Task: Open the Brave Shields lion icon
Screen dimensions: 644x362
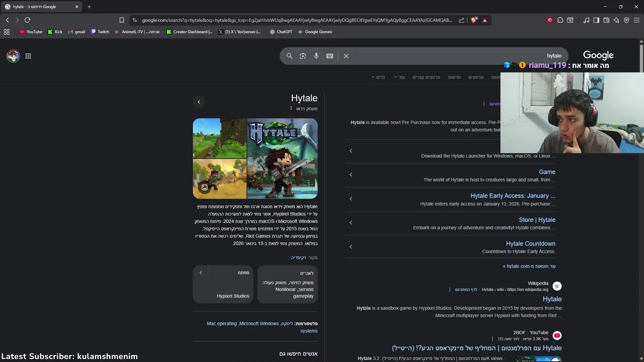Action: (x=474, y=20)
